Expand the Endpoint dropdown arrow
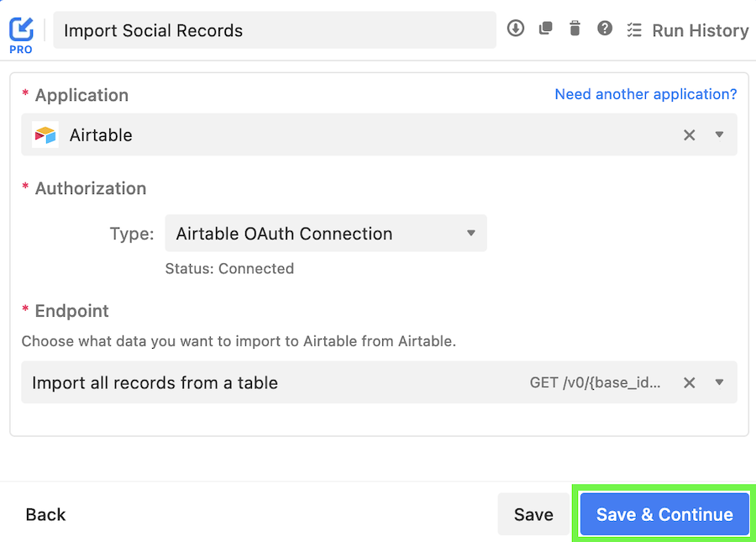 point(719,382)
